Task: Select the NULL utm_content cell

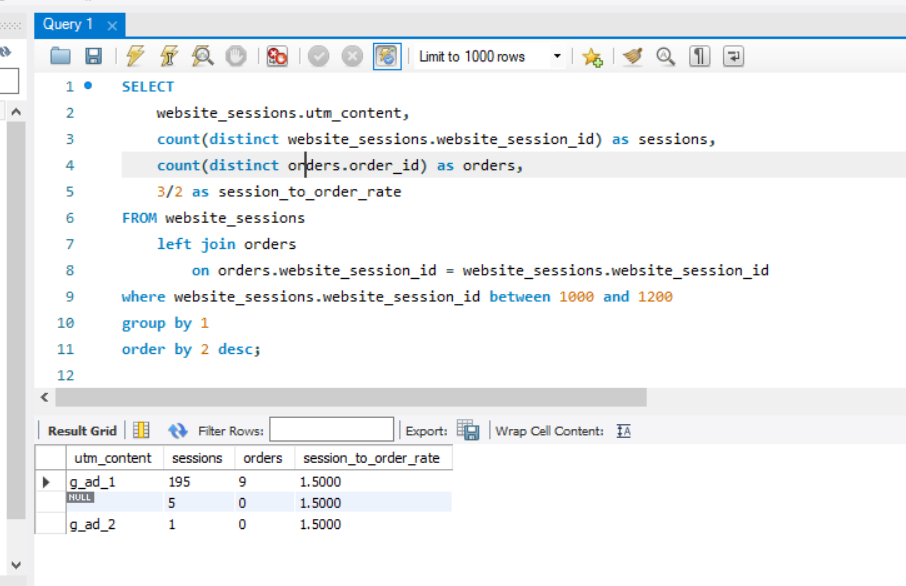Action: 114,502
